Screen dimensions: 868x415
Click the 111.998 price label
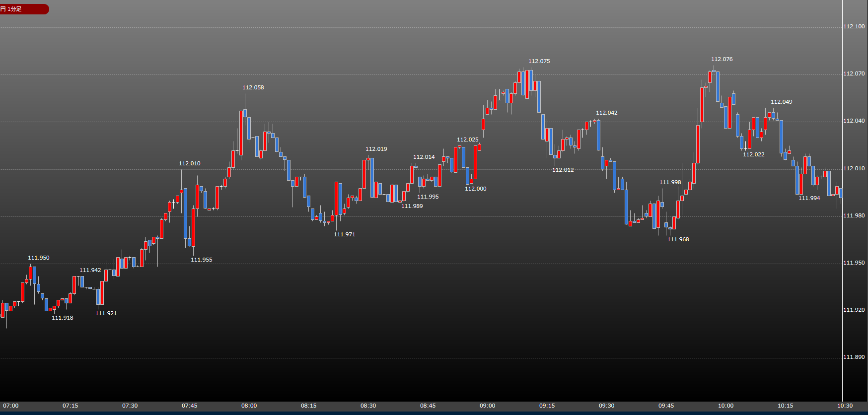670,182
